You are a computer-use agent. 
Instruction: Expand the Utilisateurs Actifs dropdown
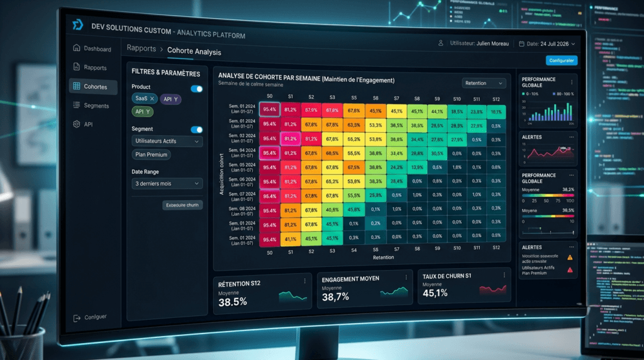coord(167,141)
